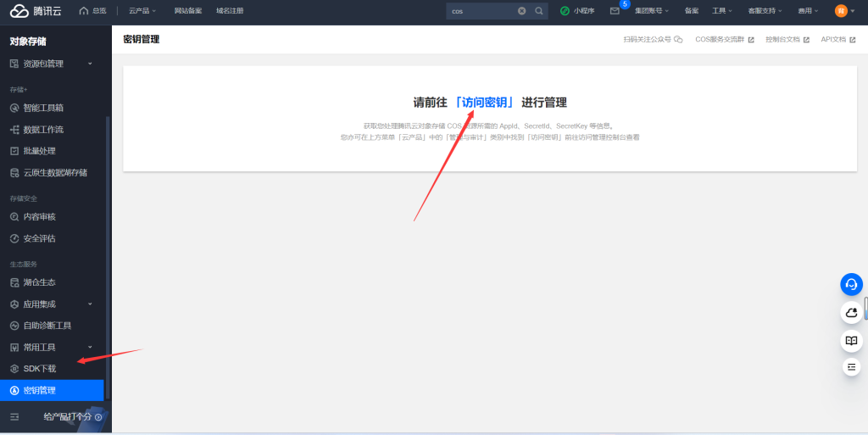Open the API文档 external link
The image size is (868, 435).
[x=837, y=39]
